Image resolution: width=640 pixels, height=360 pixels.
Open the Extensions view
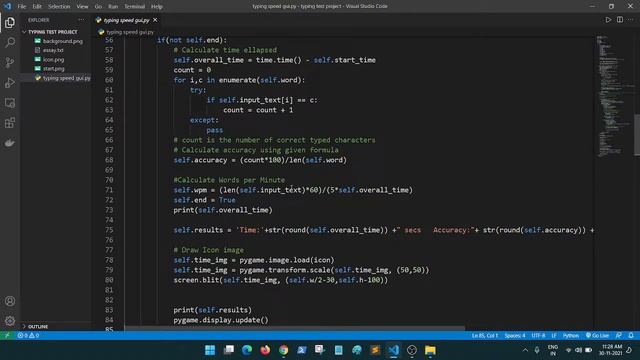(x=10, y=123)
